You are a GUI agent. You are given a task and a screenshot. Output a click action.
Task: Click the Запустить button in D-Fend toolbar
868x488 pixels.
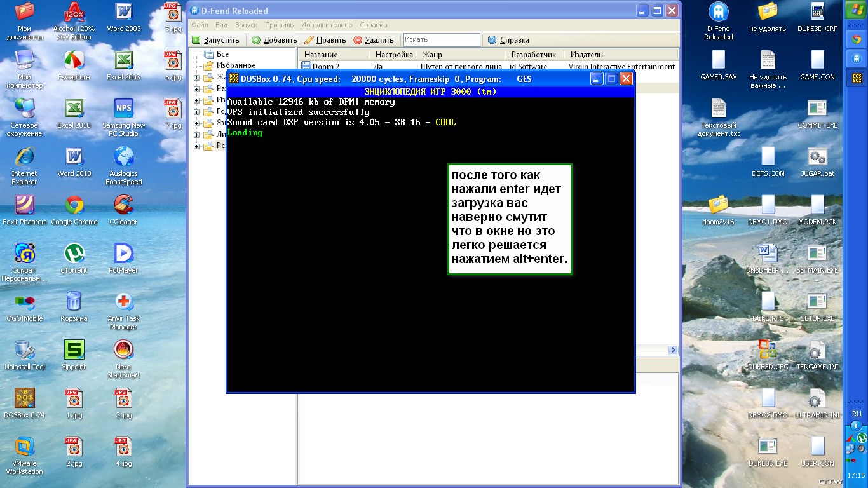(x=216, y=40)
